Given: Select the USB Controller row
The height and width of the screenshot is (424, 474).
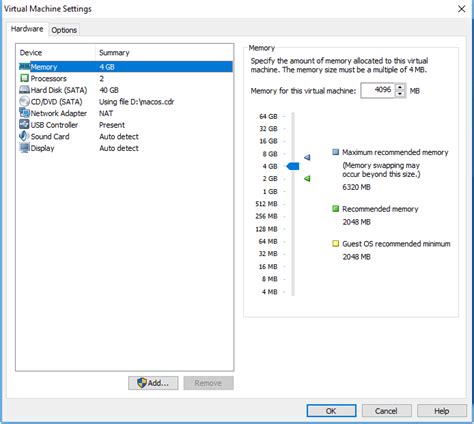Looking at the screenshot, I should 126,125.
